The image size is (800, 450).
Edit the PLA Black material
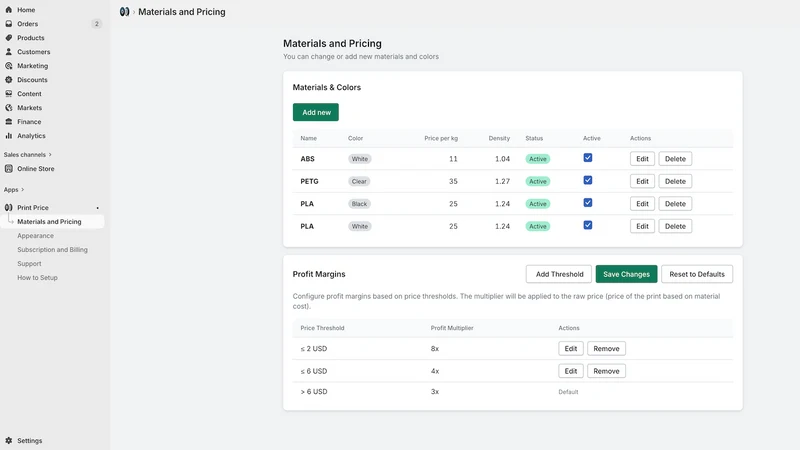(x=642, y=204)
